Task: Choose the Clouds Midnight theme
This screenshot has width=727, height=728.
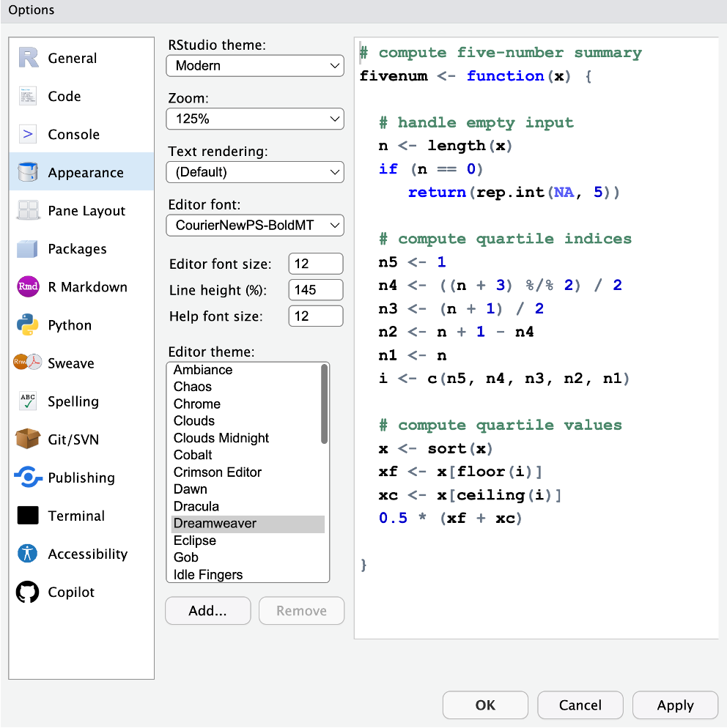Action: point(246,438)
